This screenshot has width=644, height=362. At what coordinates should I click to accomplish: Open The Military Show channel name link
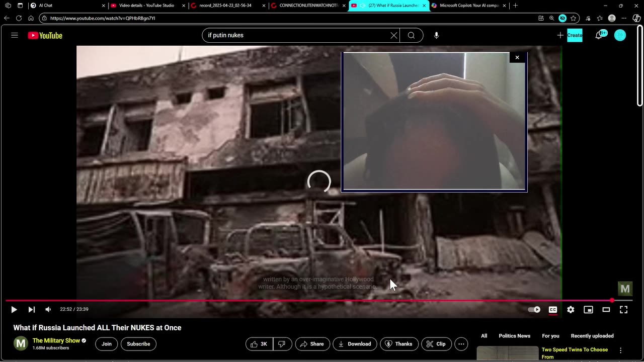pyautogui.click(x=56, y=340)
